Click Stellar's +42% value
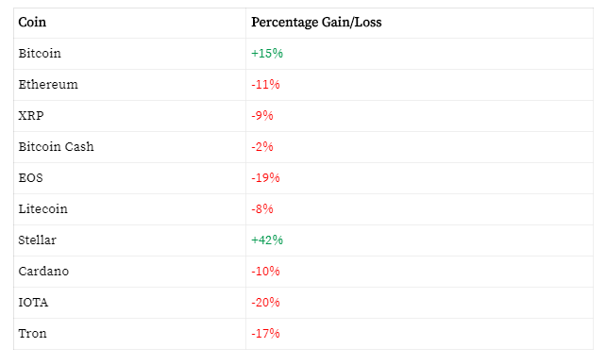This screenshot has height=364, width=606. (x=267, y=240)
